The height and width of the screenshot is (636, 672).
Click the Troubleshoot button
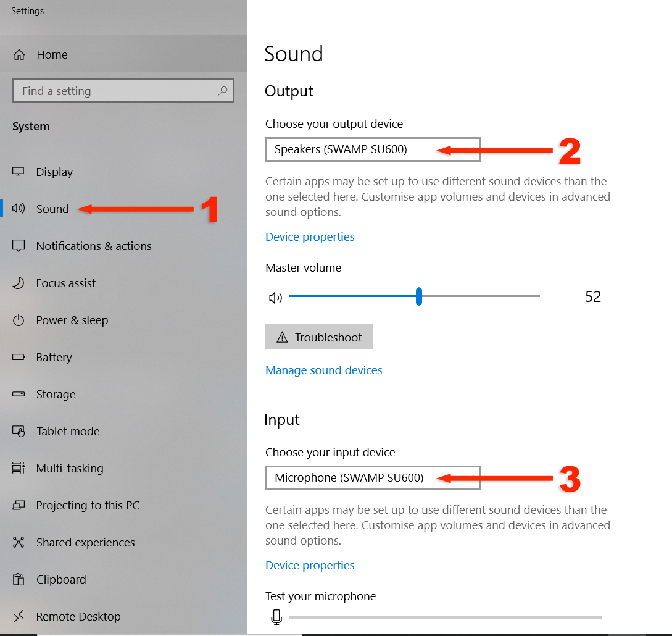pos(319,337)
